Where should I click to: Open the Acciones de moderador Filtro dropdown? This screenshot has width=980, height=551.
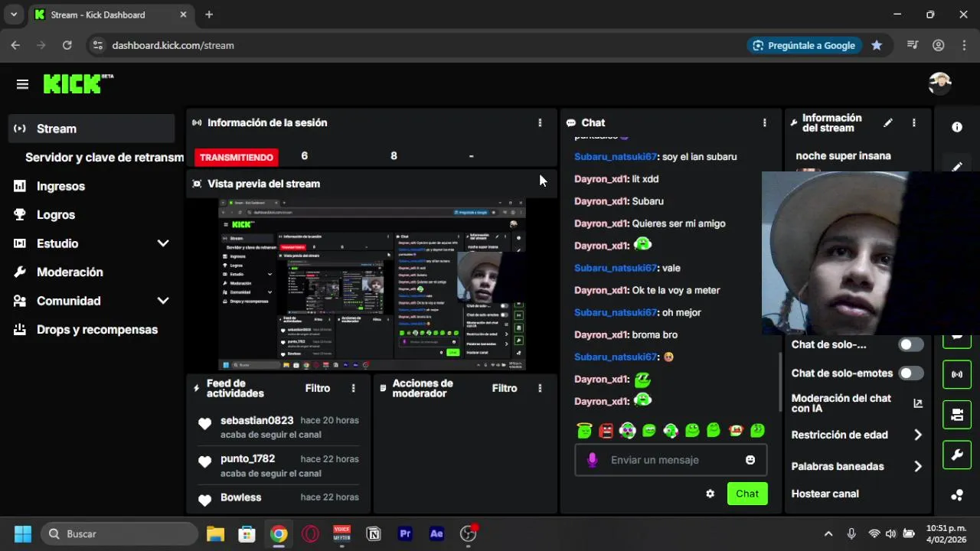pos(505,388)
